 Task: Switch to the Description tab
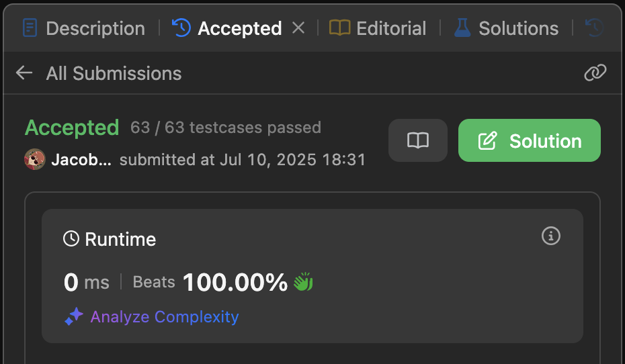point(84,28)
